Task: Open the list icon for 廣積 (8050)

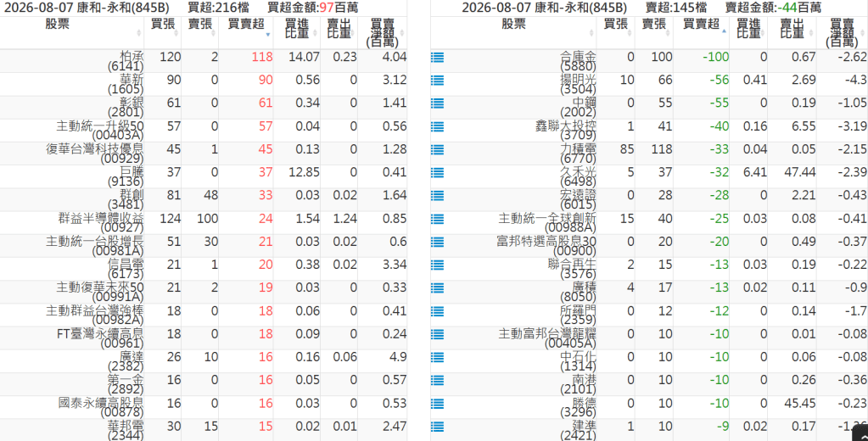Action: point(437,288)
